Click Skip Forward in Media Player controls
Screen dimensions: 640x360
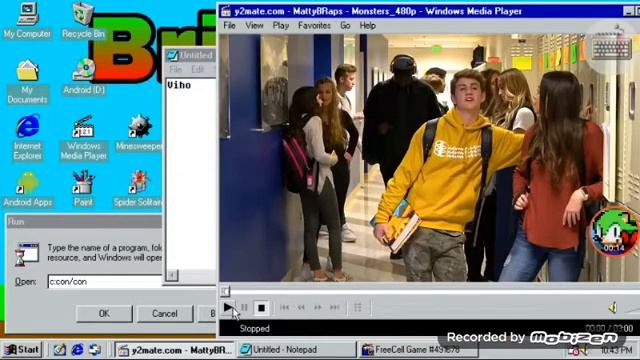[335, 307]
